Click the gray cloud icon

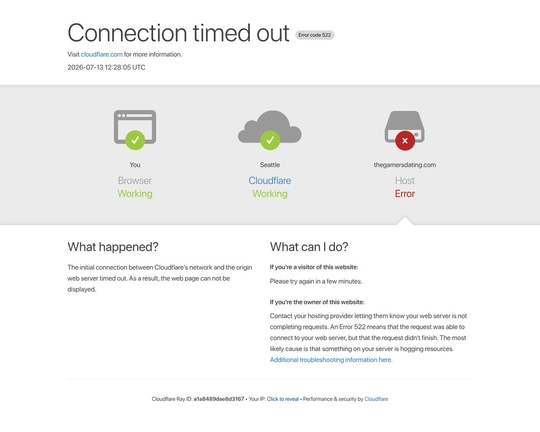pyautogui.click(x=270, y=126)
